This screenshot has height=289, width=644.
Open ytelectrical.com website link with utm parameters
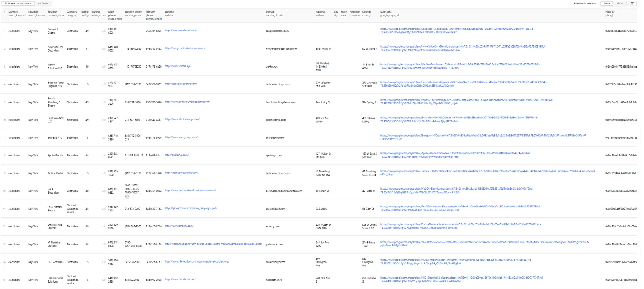point(214,244)
